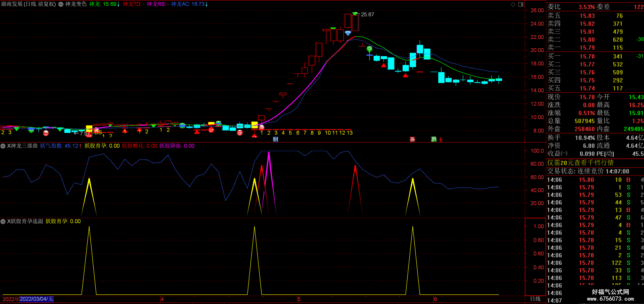Toggle the X神龙三部曲 indicator circle
This screenshot has width=644, height=304.
click(x=3, y=146)
